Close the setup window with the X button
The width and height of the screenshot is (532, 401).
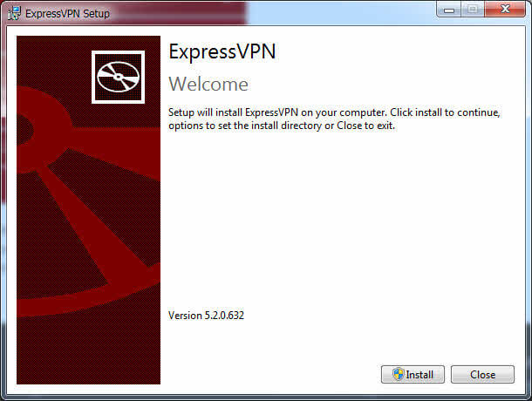505,10
